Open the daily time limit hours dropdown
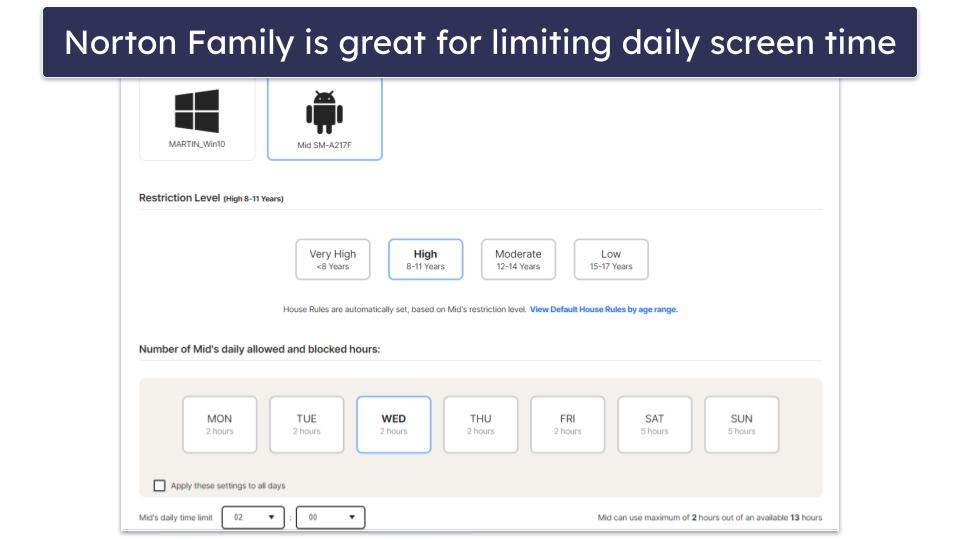 pyautogui.click(x=253, y=517)
